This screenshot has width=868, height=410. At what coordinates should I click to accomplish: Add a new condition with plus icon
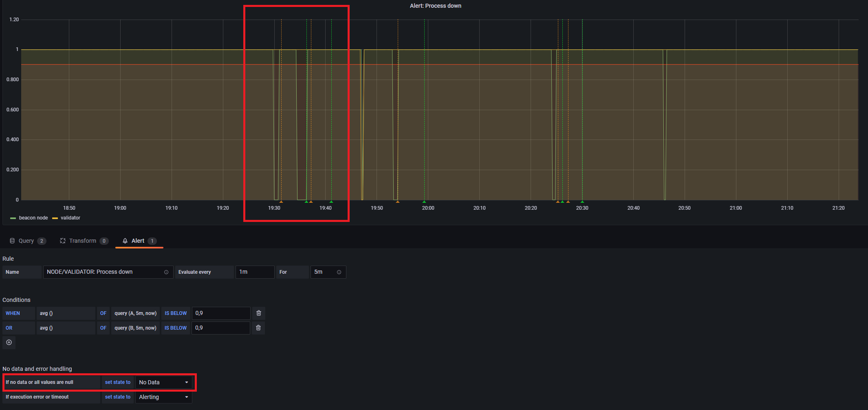pyautogui.click(x=9, y=342)
